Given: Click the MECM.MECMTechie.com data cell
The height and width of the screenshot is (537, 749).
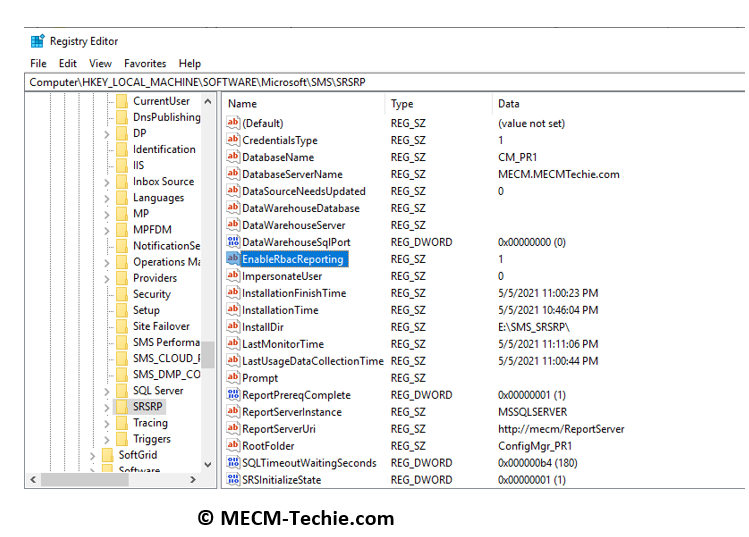Looking at the screenshot, I should tap(558, 174).
